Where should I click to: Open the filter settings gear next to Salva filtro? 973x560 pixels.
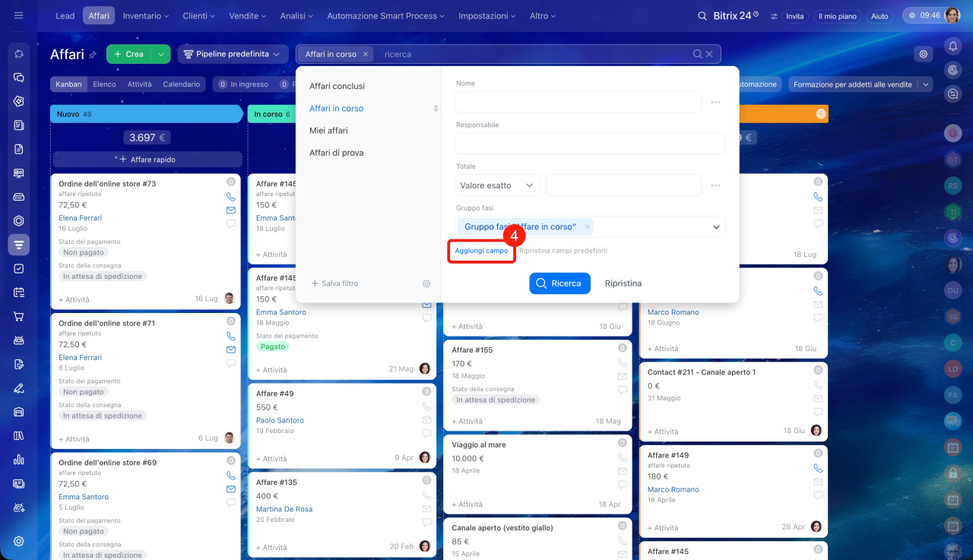(x=426, y=283)
